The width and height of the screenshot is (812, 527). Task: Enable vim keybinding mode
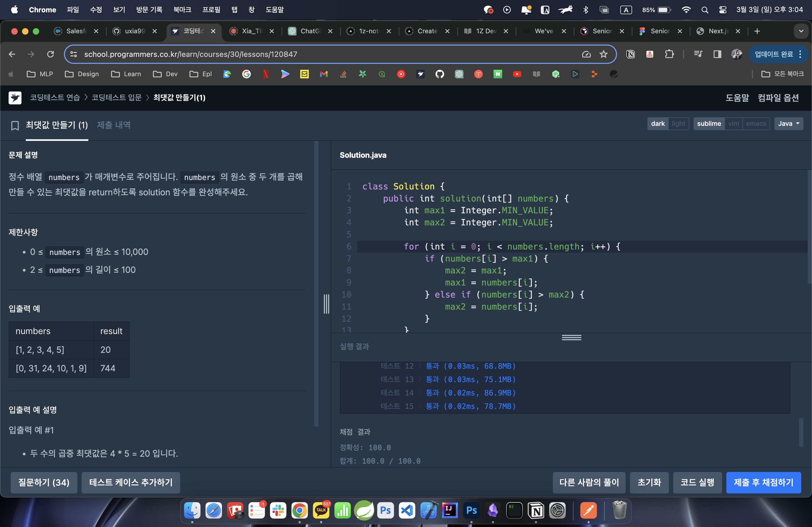733,124
